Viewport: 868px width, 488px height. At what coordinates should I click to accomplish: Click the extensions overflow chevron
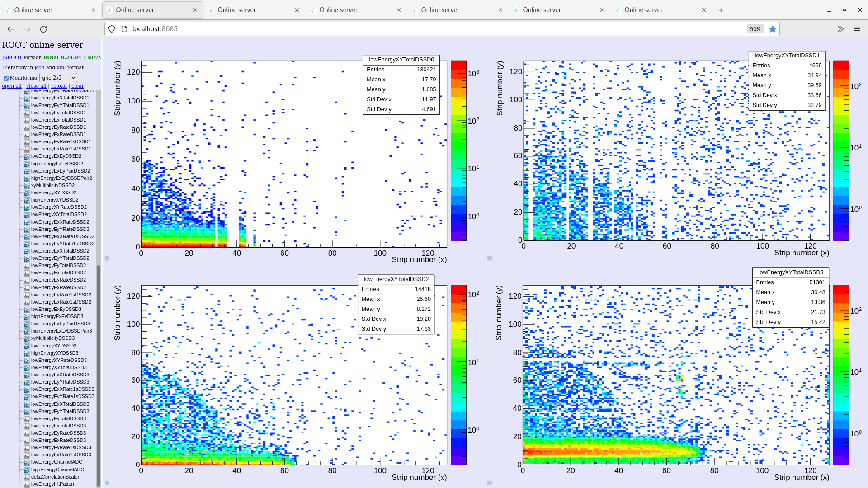click(840, 29)
